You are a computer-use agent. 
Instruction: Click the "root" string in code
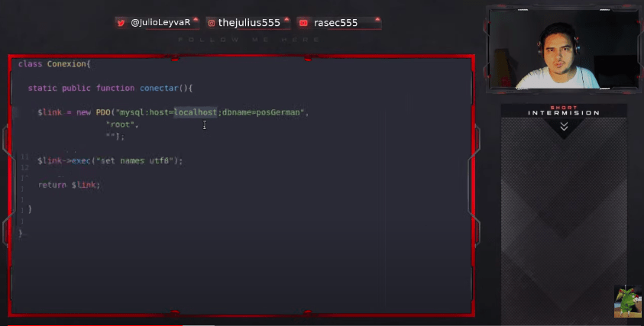point(121,124)
